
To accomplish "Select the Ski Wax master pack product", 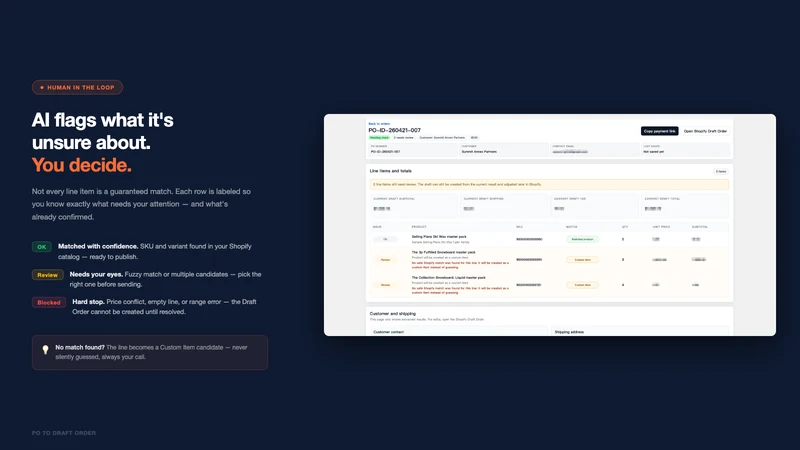I will (x=439, y=237).
